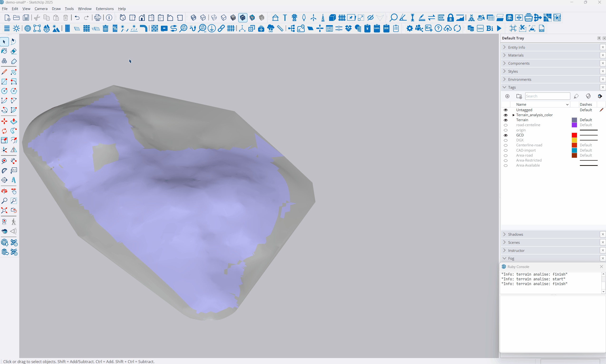Viewport: 606px width, 364px height.
Task: Close the Instructor panel
Action: pyautogui.click(x=603, y=250)
